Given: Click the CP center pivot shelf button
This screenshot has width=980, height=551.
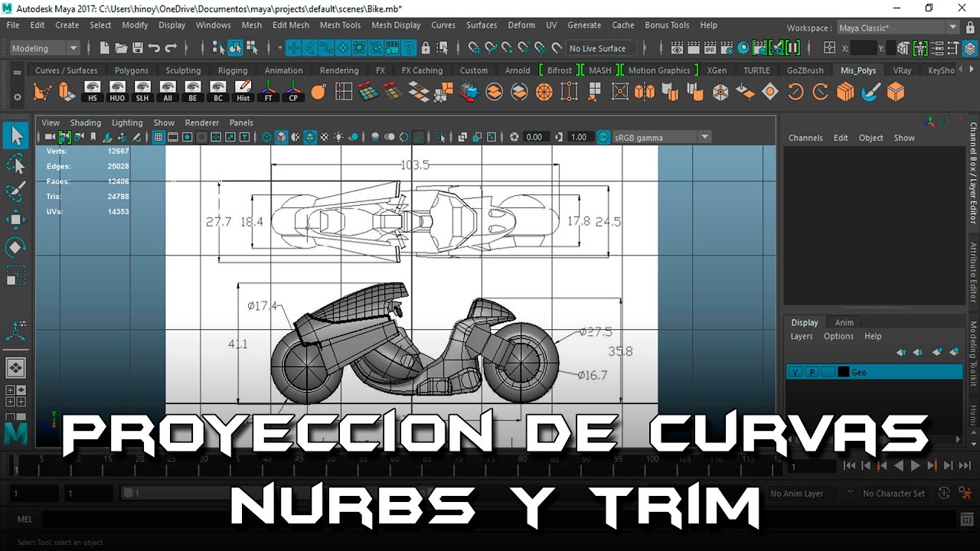Looking at the screenshot, I should pos(293,92).
